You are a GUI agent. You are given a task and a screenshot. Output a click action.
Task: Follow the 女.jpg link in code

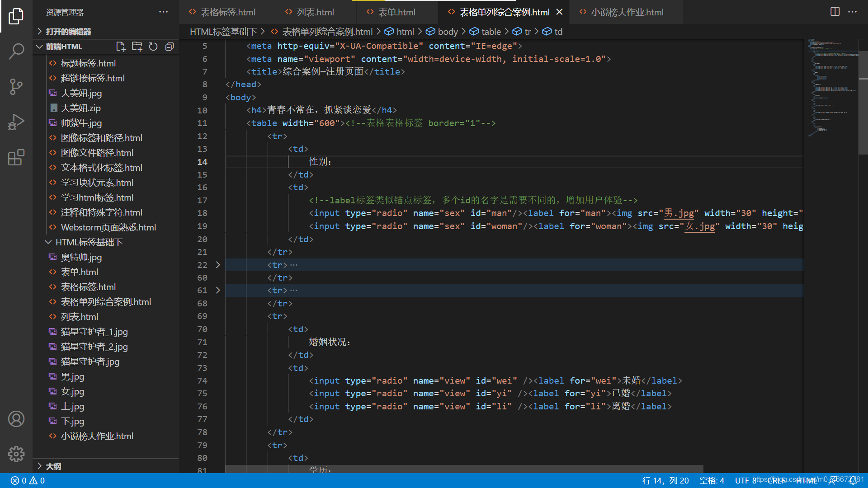(699, 226)
